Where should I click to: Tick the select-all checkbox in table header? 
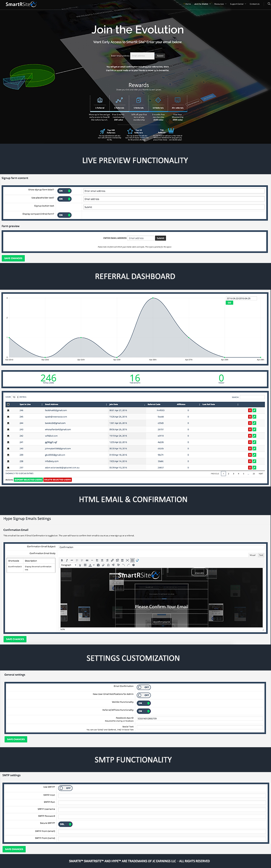point(8,404)
